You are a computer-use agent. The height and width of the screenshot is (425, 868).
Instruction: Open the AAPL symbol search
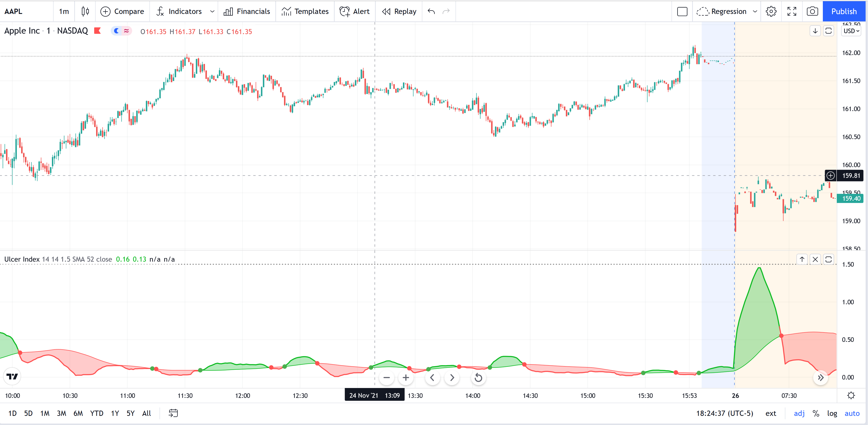coord(13,12)
